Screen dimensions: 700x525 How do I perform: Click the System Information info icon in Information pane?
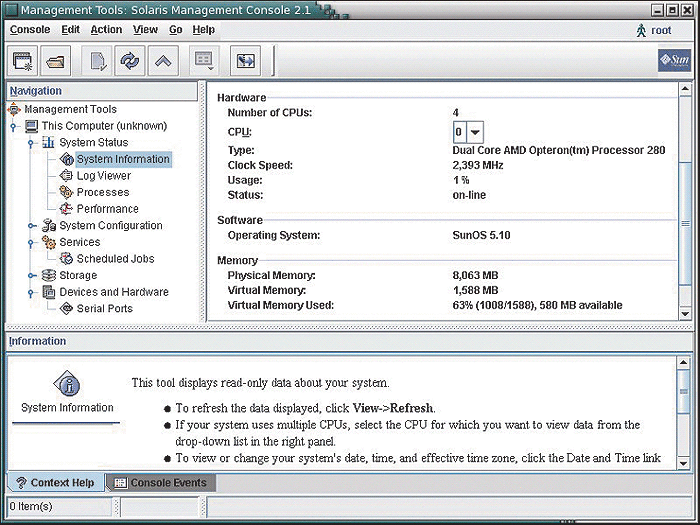67,384
